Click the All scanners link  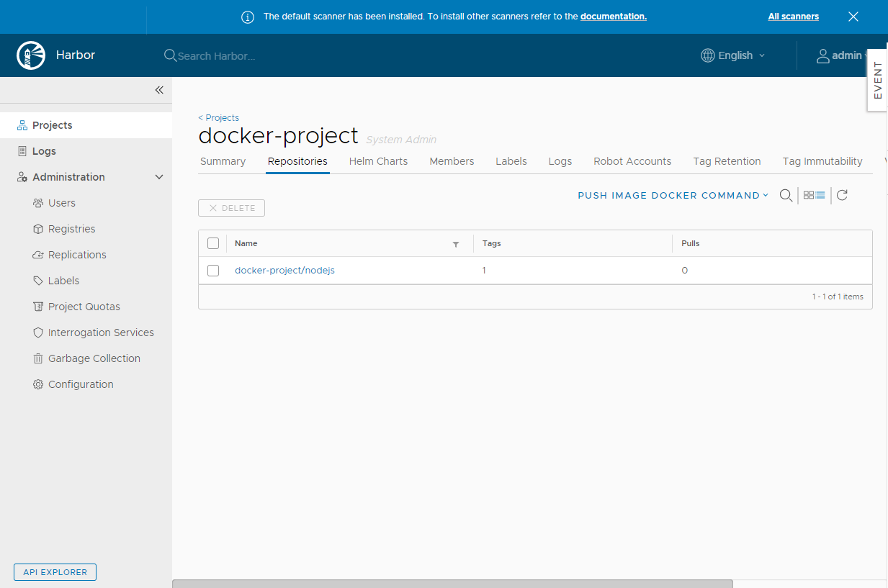coord(794,17)
